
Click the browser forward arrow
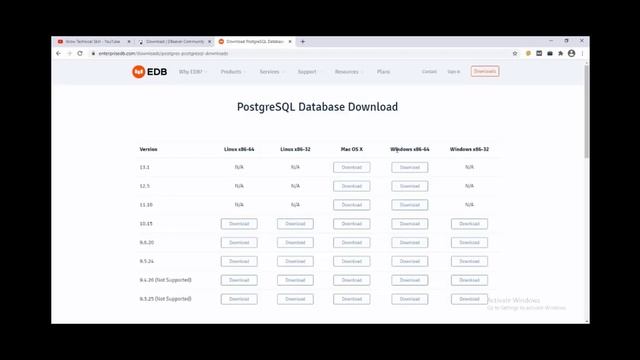tap(69, 53)
